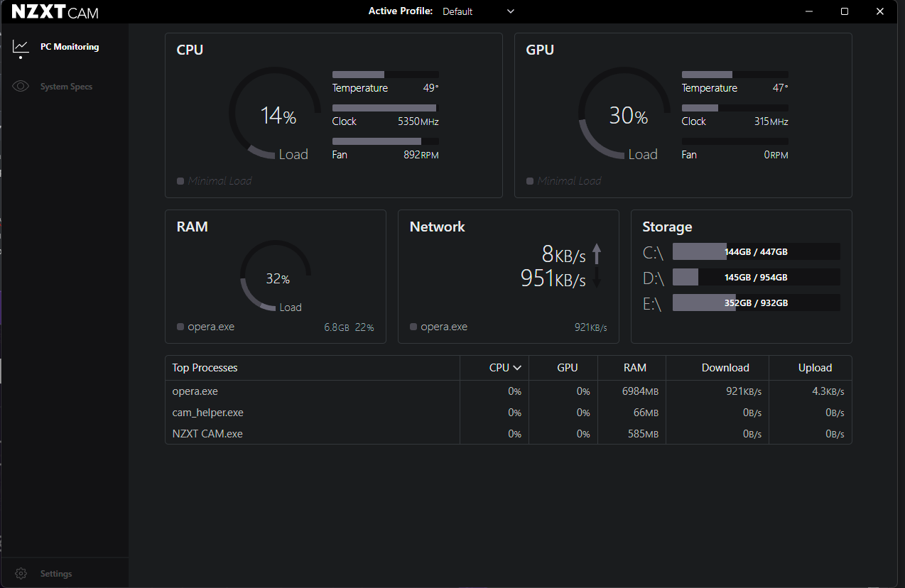
Task: Click the RAM load gauge
Action: click(276, 277)
